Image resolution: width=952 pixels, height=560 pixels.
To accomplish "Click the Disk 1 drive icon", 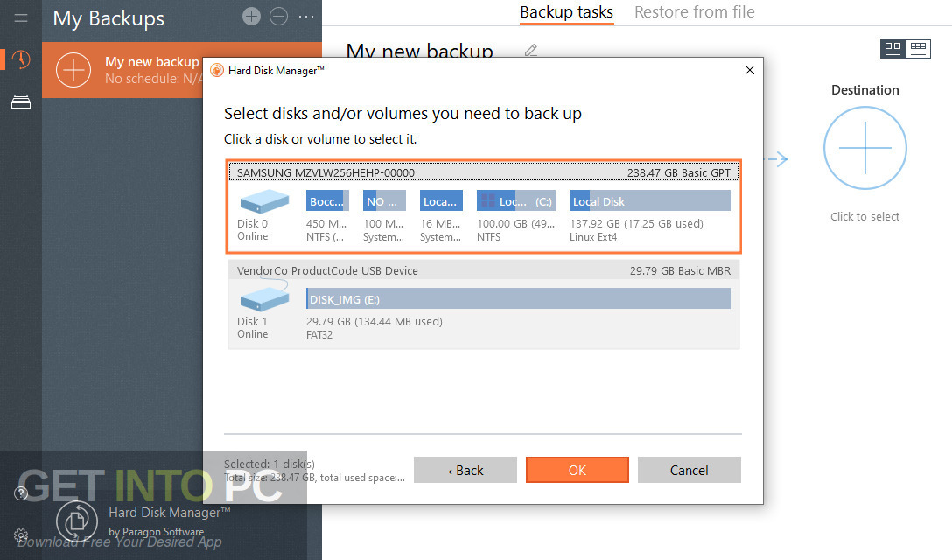I will click(264, 299).
